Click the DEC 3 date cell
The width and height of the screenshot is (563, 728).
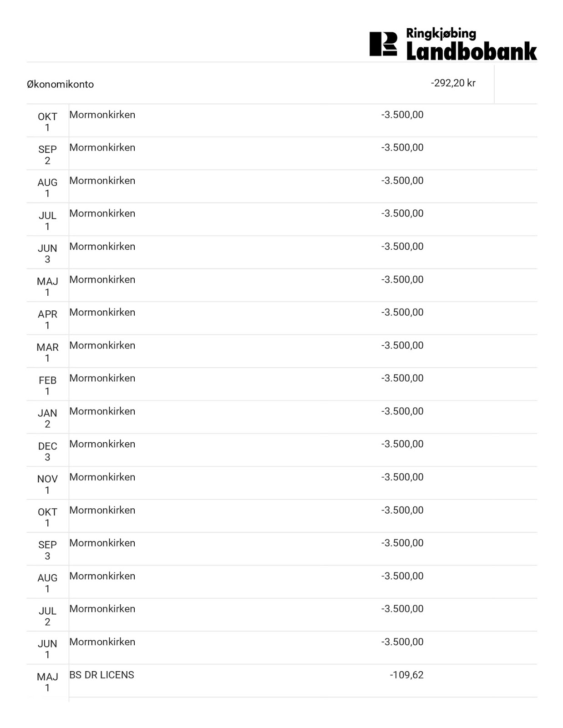[x=47, y=451]
